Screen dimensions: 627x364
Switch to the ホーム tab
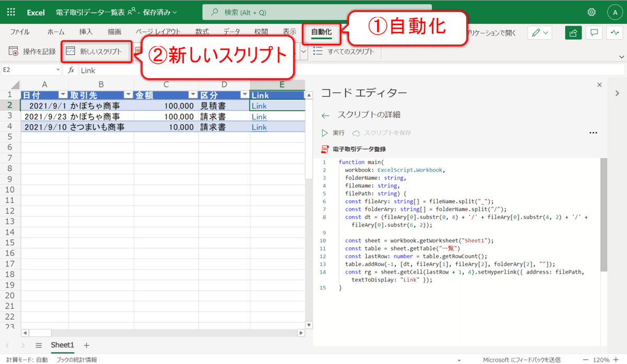click(56, 32)
